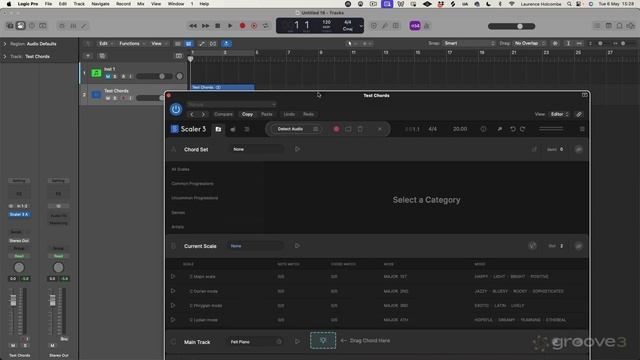Toggle the Logic inspector button in toolbar
640x360 pixels.
[x=20, y=26]
